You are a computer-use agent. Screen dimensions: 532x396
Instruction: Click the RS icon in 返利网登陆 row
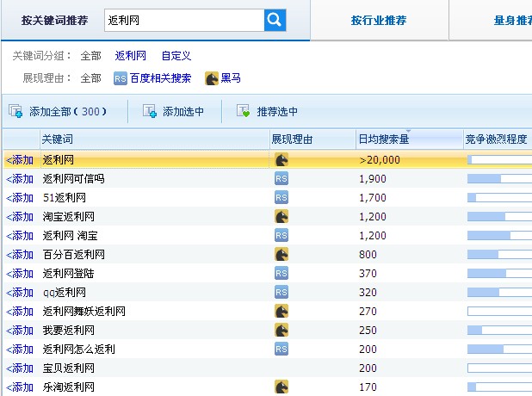click(x=281, y=273)
